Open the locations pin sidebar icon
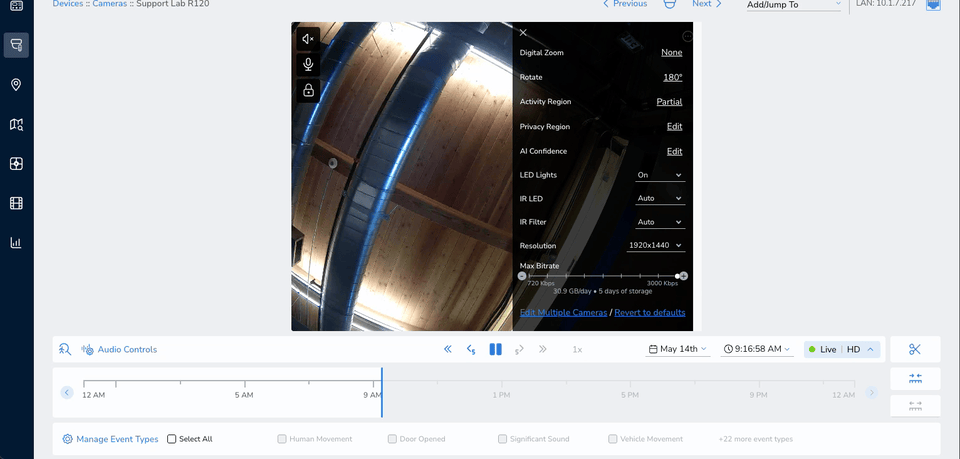Viewport: 960px width, 459px height. tap(17, 84)
